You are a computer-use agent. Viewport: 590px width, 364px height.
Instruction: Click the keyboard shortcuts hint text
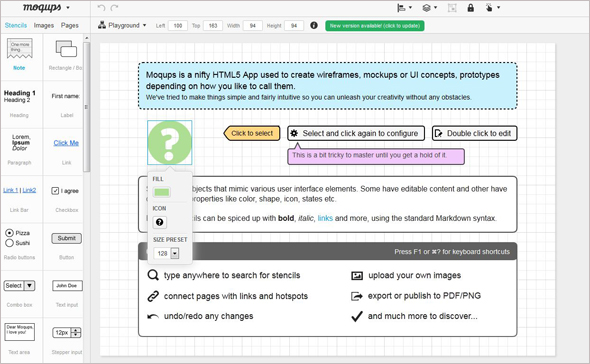tap(452, 252)
